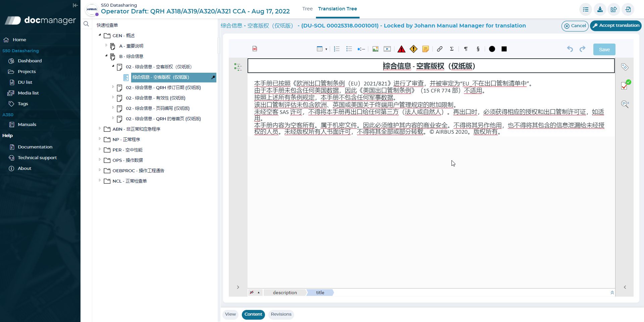Select the description breadcrumb element

click(285, 293)
